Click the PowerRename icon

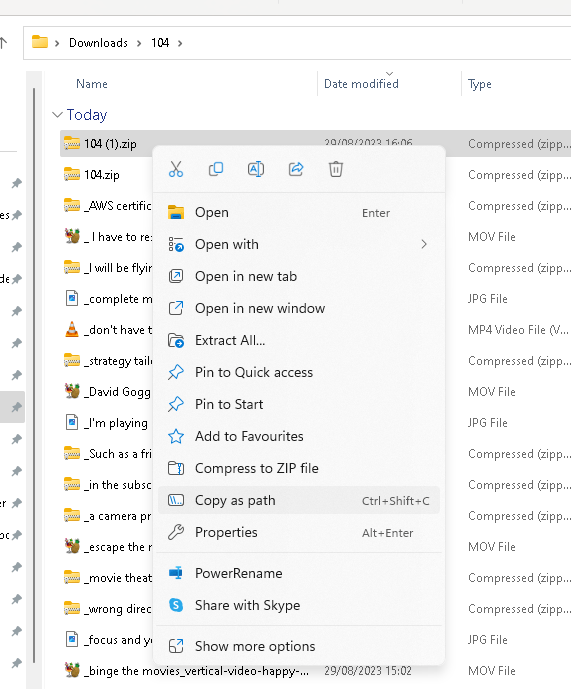[x=176, y=573]
